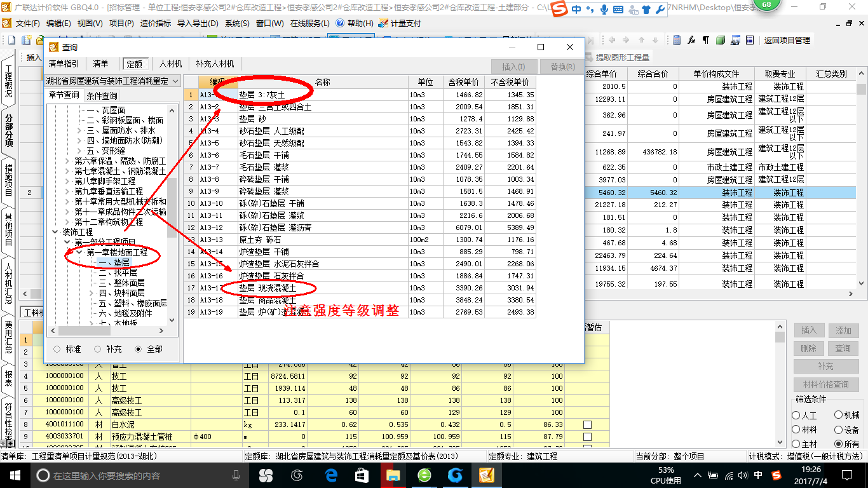Click the 插入(I) button in query dialog
The width and height of the screenshot is (868, 488).
[x=513, y=66]
